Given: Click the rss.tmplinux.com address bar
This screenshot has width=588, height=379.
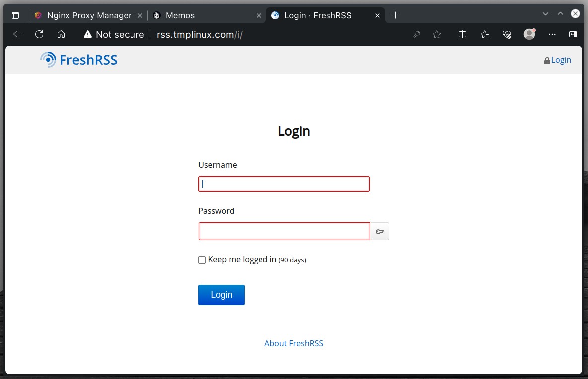Looking at the screenshot, I should point(199,35).
